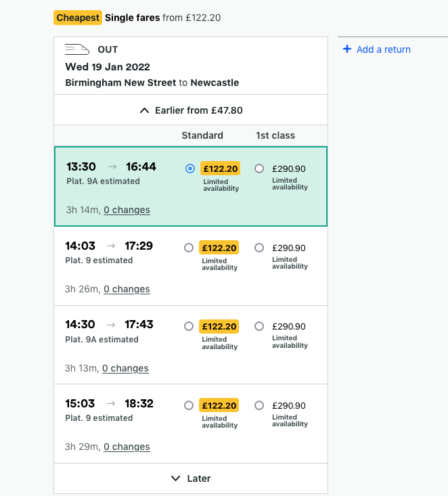Image resolution: width=448 pixels, height=496 pixels.
Task: Click the train icon next to OUT
Action: (x=77, y=49)
